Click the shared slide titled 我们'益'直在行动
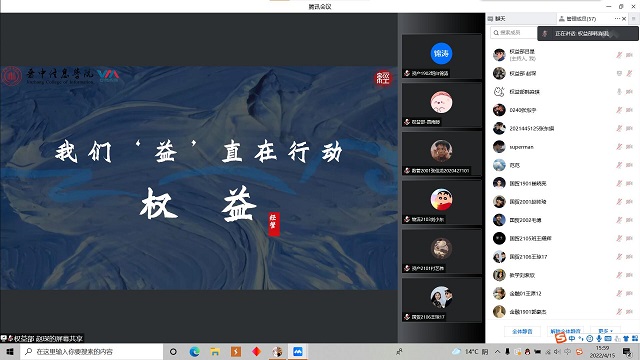 tap(199, 178)
